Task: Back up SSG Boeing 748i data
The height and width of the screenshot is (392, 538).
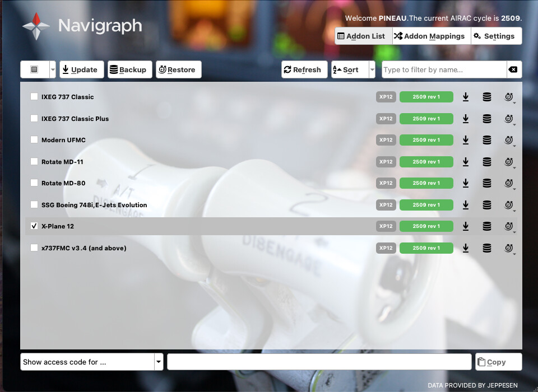Action: tap(487, 205)
